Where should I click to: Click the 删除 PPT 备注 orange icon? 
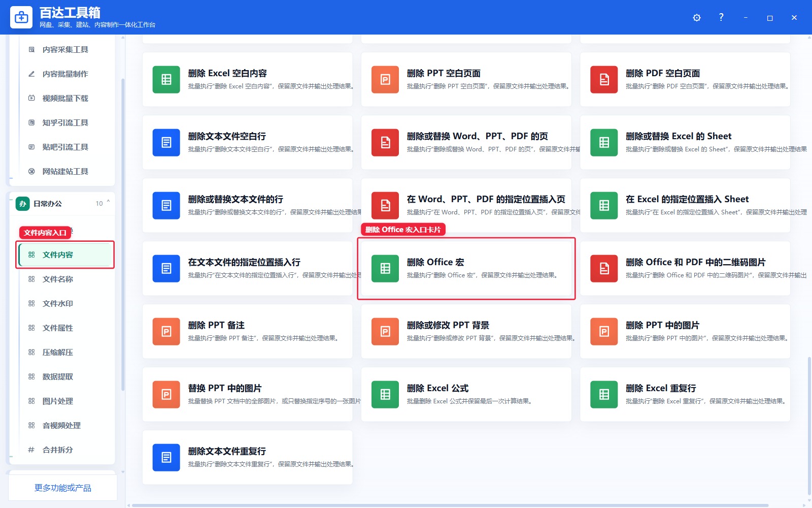[166, 332]
